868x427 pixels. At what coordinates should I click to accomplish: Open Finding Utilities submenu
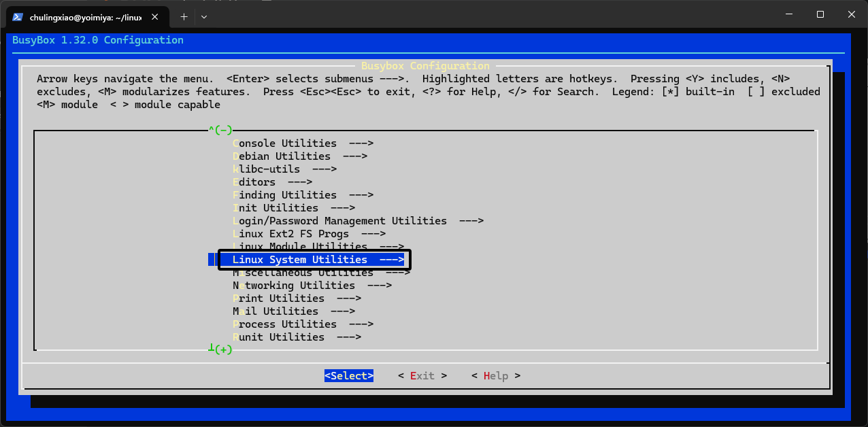click(x=303, y=195)
